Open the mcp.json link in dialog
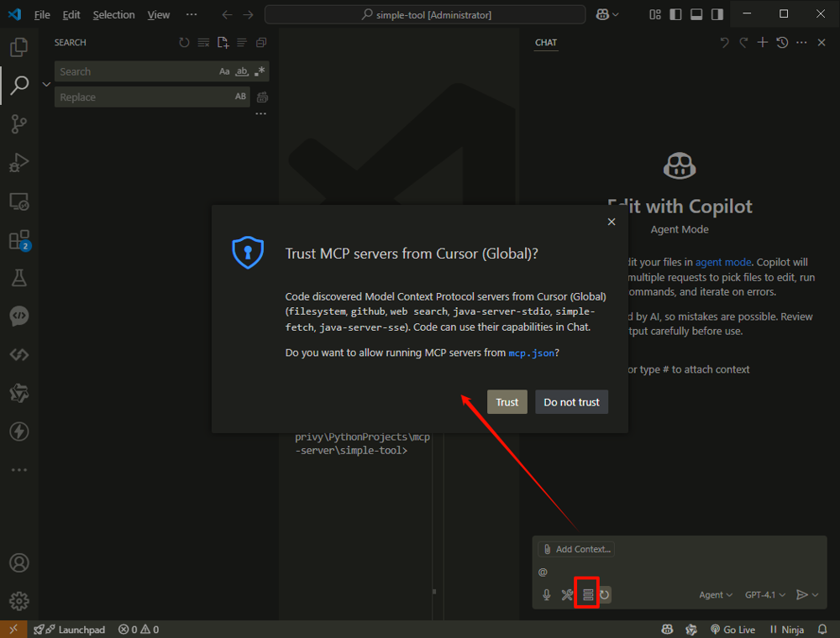The height and width of the screenshot is (638, 840). pos(531,353)
